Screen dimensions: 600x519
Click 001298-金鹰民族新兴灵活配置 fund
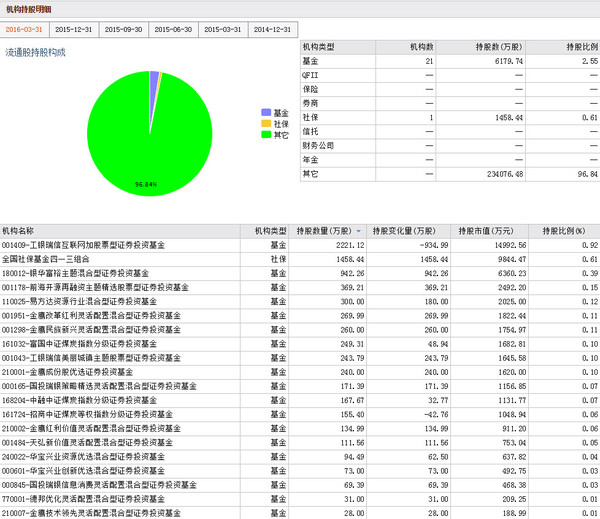click(91, 330)
